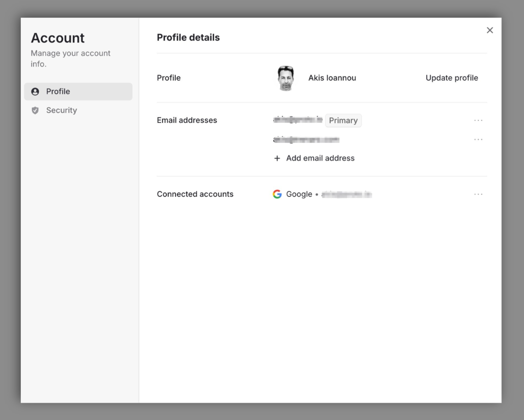Click the X icon to close Profile details
The height and width of the screenshot is (420, 524).
490,30
